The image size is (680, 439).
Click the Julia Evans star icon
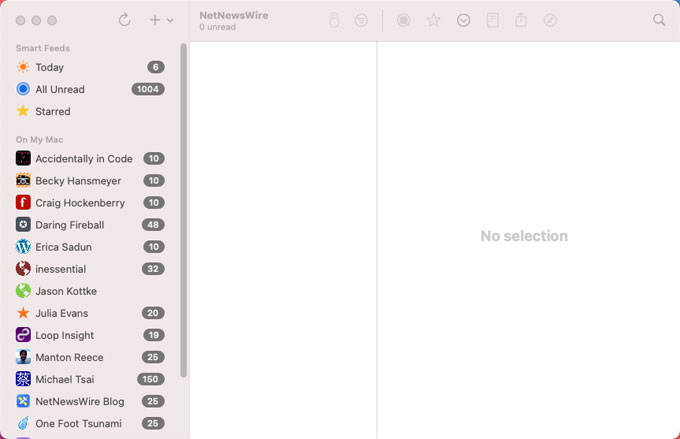pyautogui.click(x=23, y=313)
